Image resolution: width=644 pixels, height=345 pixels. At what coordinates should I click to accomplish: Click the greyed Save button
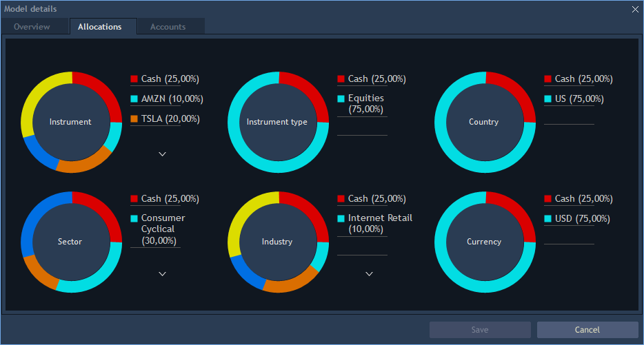click(480, 330)
